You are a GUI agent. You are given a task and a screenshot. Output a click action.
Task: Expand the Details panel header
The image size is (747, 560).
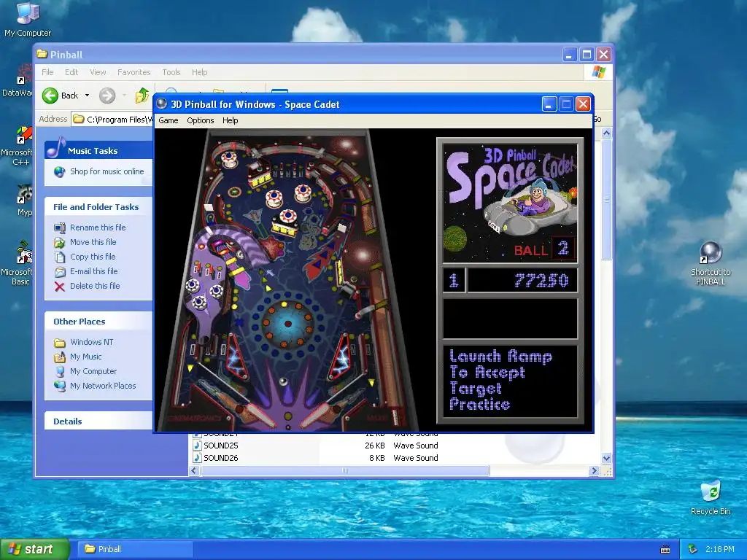[98, 421]
